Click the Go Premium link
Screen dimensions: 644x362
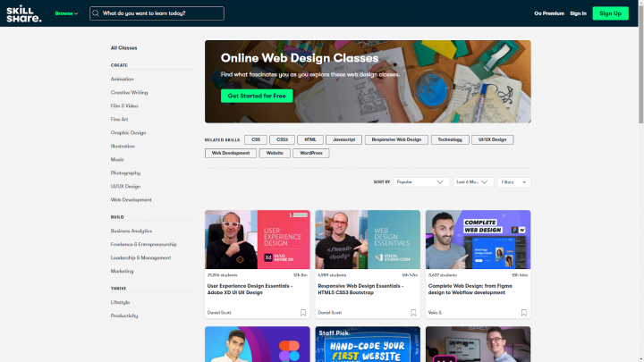click(x=549, y=13)
